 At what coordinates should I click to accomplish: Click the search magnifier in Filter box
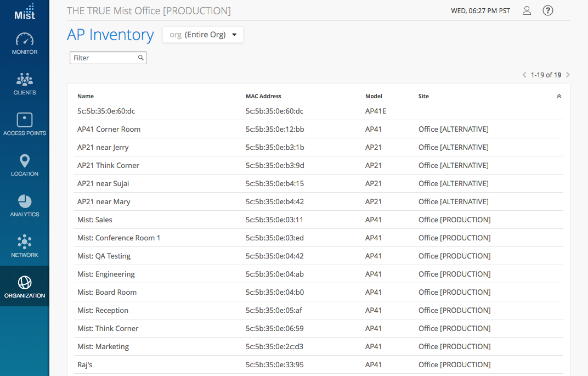[x=141, y=58]
